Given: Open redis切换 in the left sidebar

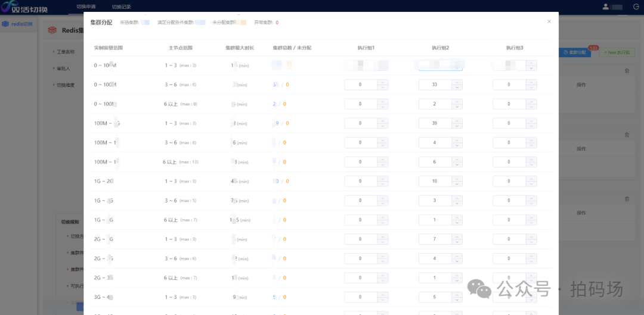Looking at the screenshot, I should coord(18,24).
